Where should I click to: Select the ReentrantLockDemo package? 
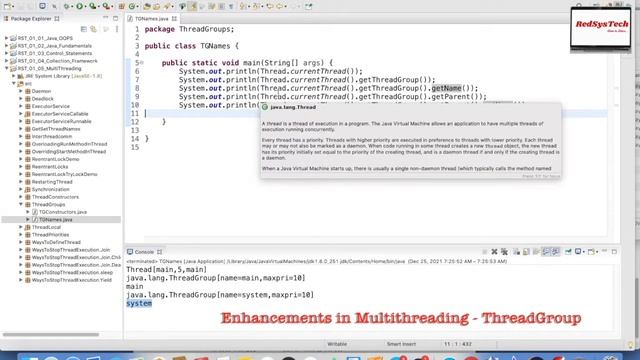[56, 159]
